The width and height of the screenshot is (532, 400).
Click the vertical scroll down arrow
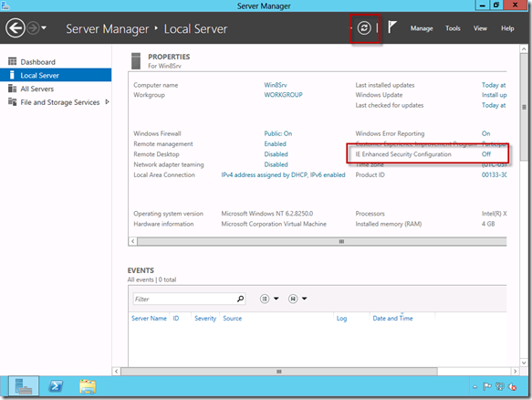point(524,363)
